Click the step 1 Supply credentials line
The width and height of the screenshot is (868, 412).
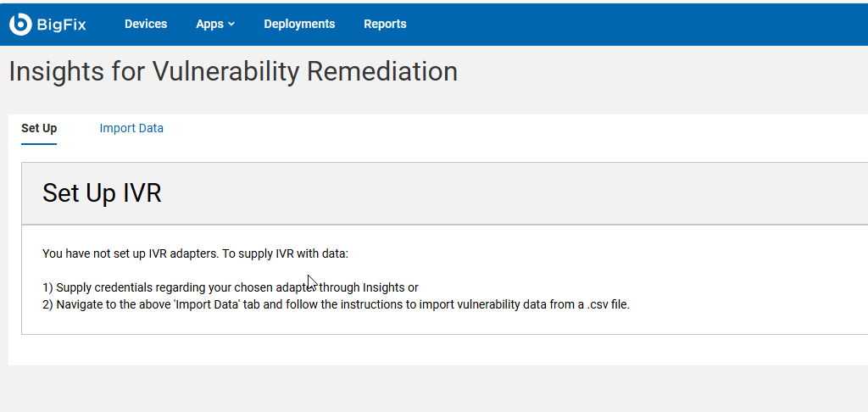point(231,287)
